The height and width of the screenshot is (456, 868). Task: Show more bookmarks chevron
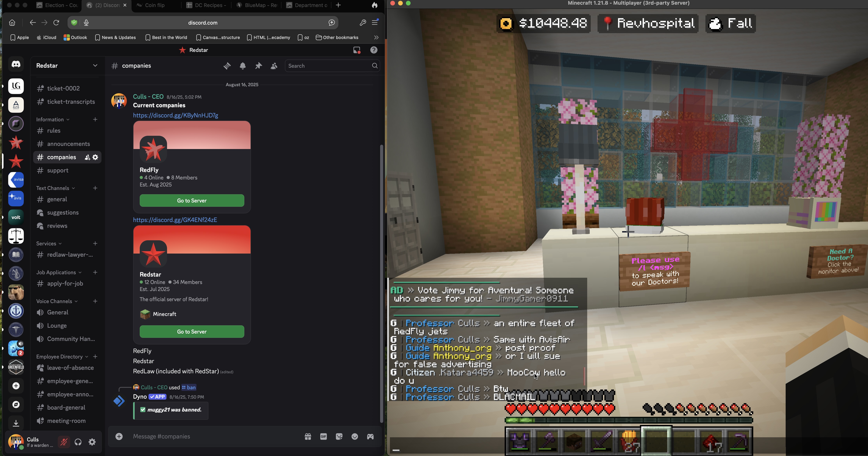pyautogui.click(x=376, y=37)
